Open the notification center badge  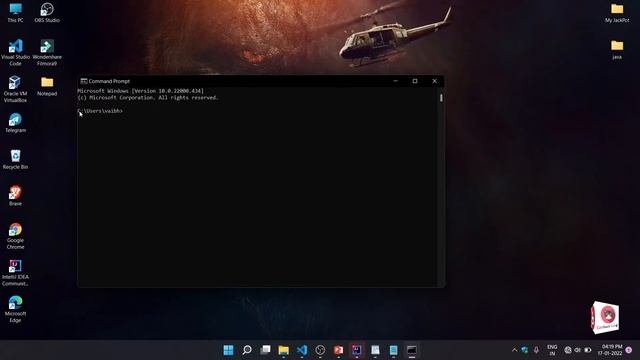click(x=629, y=350)
